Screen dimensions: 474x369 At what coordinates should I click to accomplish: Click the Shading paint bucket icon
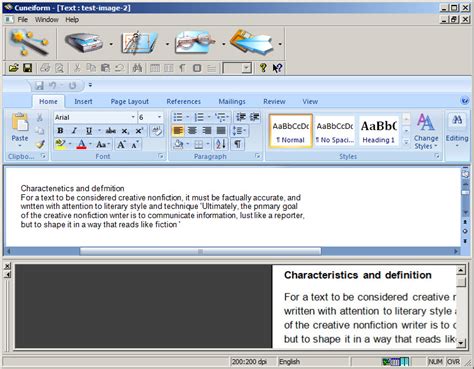pos(179,144)
